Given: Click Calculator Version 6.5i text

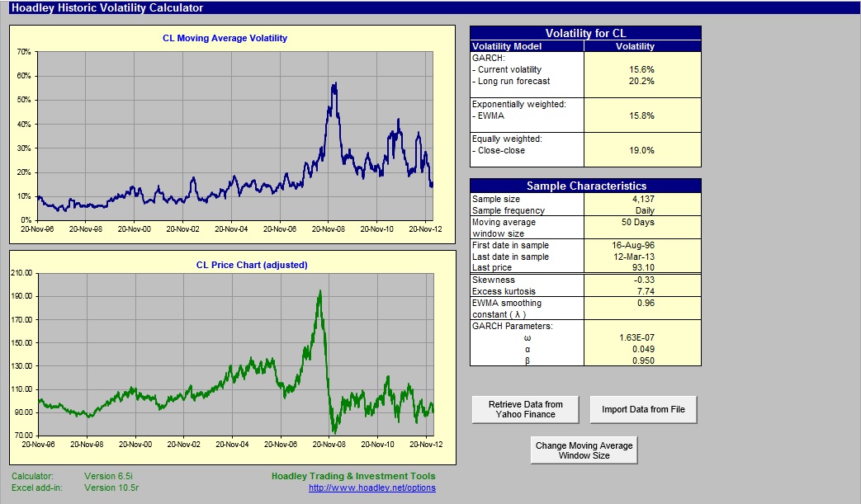Looking at the screenshot, I should tap(73, 476).
